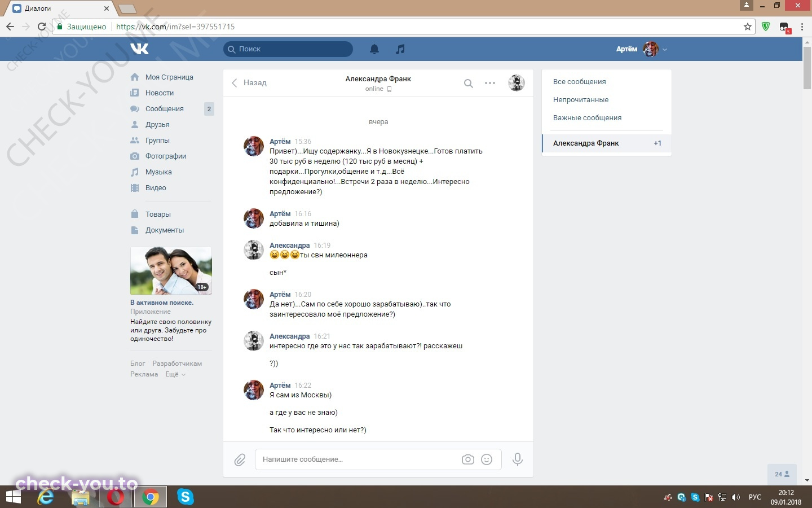Click the VK logo in header
Screen dimensions: 812x508
click(139, 49)
